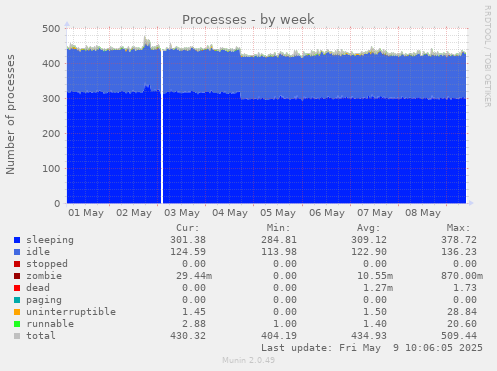Image resolution: width=497 pixels, height=371 pixels.
Task: Select the 'uninterruptible' legend label
Action: click(x=71, y=312)
